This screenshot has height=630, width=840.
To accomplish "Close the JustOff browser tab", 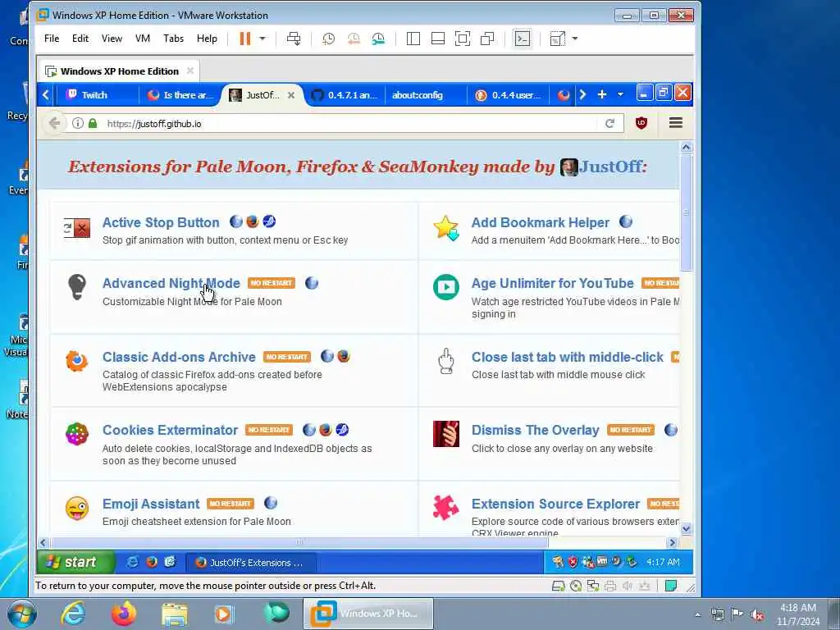I will pos(291,95).
